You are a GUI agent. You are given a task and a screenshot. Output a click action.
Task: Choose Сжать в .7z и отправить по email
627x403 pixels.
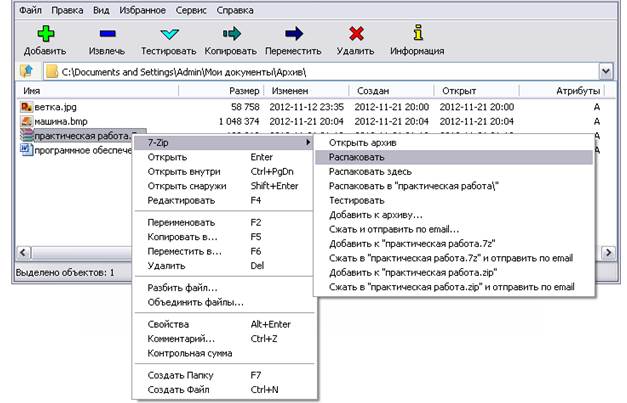click(454, 258)
